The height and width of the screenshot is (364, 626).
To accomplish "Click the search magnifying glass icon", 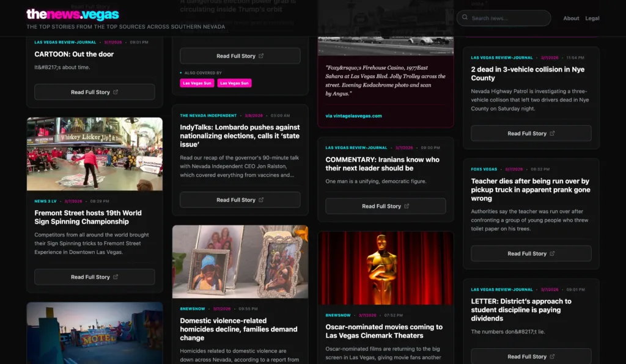I will (466, 18).
